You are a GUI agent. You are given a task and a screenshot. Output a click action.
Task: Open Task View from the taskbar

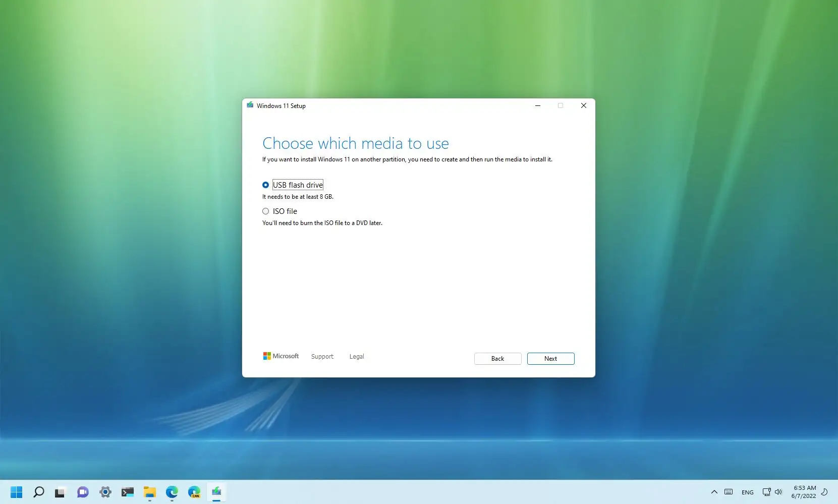click(x=61, y=492)
